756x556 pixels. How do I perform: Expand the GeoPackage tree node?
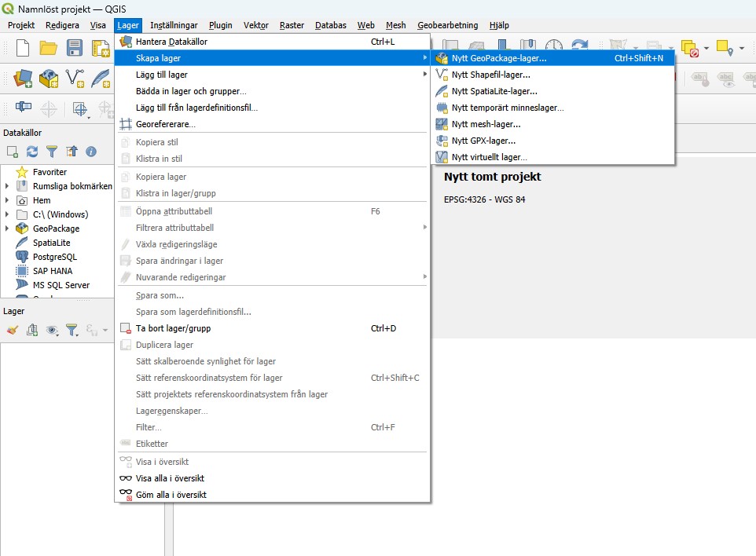point(7,229)
